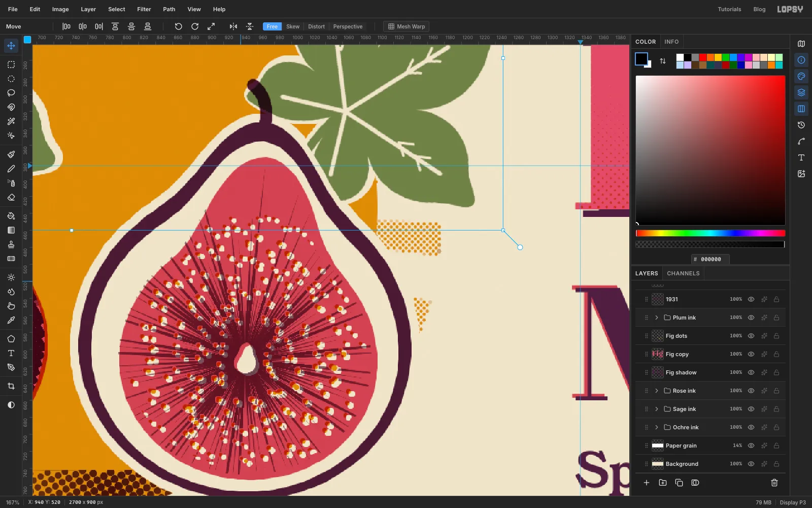Toggle visibility of the Paper grain layer
The width and height of the screenshot is (812, 508).
point(751,446)
